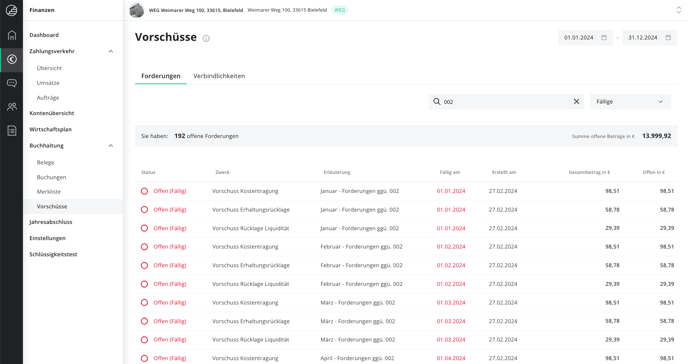
Task: Open the contacts people icon in sidebar
Action: click(x=12, y=107)
